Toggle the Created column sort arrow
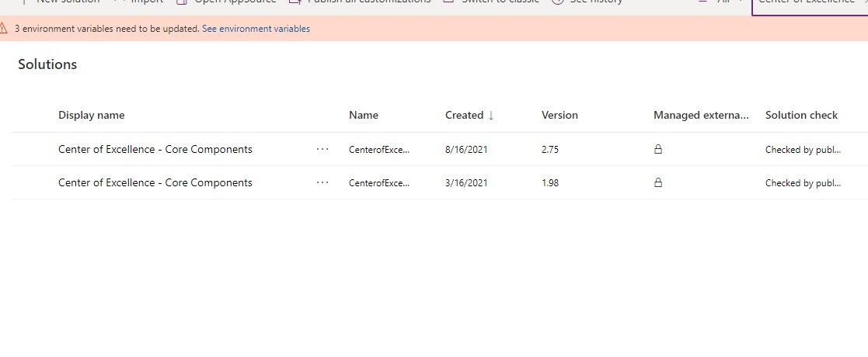This screenshot has height=357, width=868. [490, 115]
